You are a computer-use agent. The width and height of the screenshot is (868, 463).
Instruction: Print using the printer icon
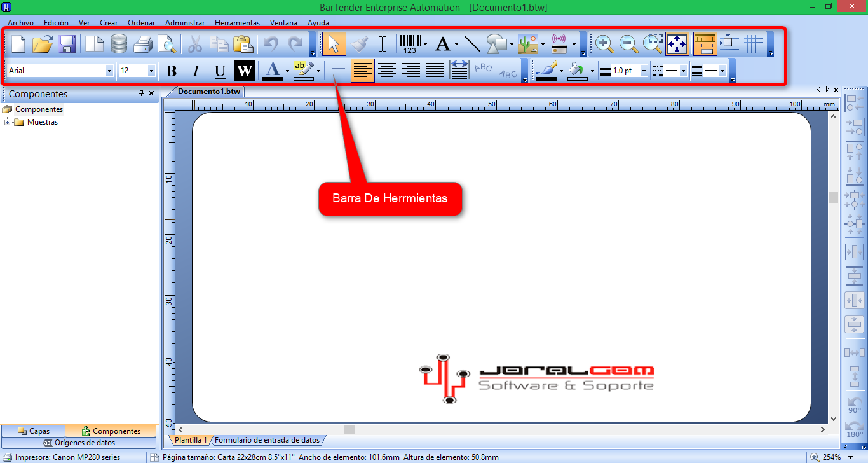143,44
